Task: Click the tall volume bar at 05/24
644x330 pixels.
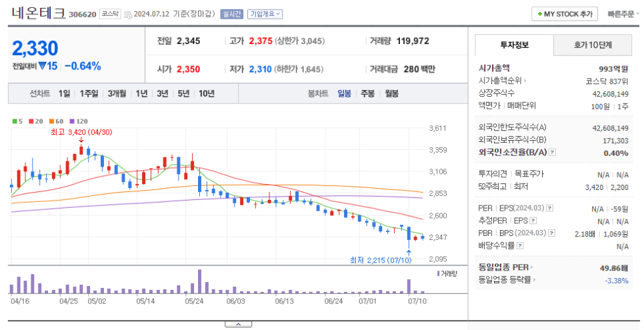Action: (199, 281)
